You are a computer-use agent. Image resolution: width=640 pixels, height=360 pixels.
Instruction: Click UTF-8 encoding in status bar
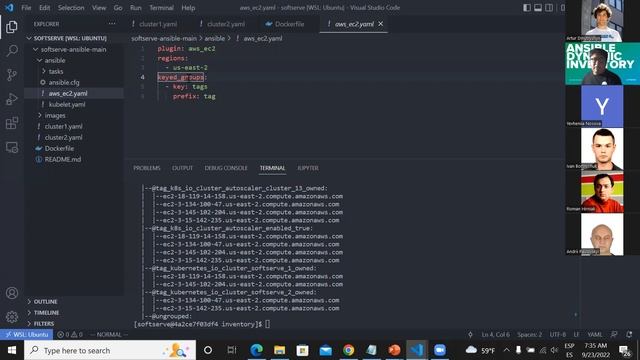tap(558, 334)
